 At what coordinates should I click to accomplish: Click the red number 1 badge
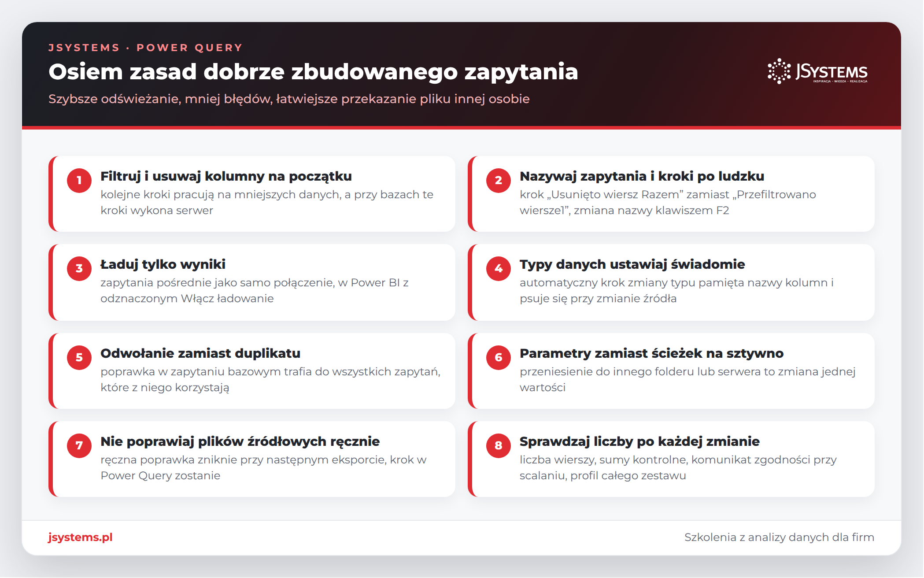click(x=79, y=180)
